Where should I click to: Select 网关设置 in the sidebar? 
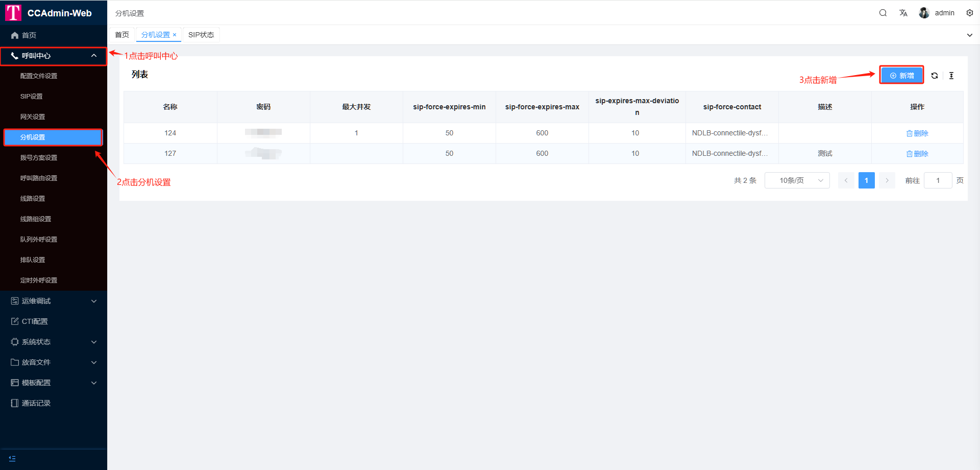click(x=33, y=117)
